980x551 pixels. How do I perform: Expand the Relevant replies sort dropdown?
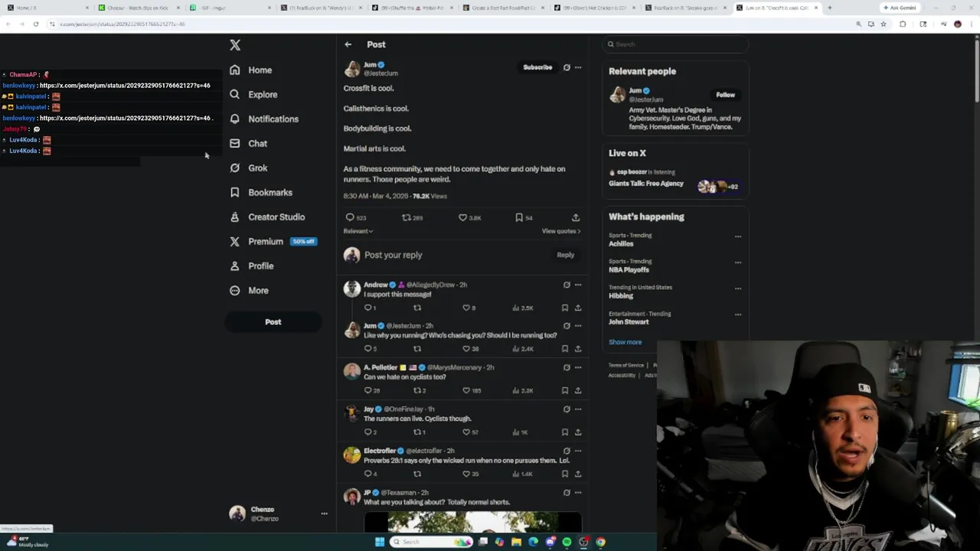coord(358,231)
